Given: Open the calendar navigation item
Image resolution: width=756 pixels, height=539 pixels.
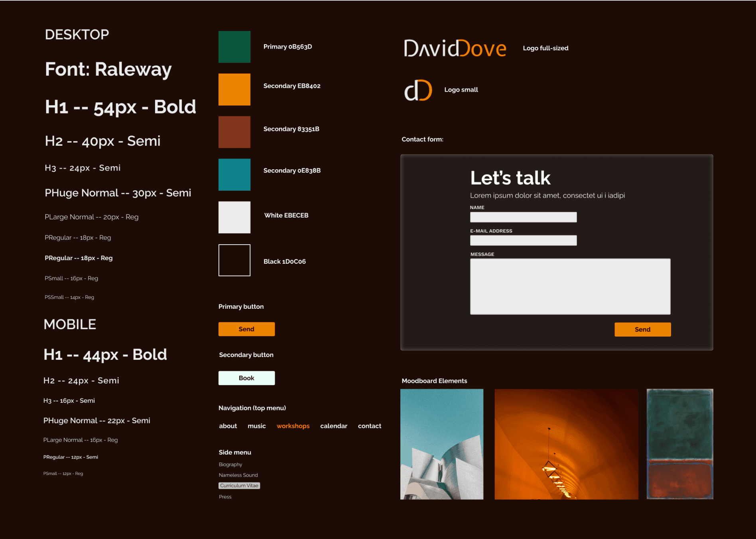Looking at the screenshot, I should [334, 426].
